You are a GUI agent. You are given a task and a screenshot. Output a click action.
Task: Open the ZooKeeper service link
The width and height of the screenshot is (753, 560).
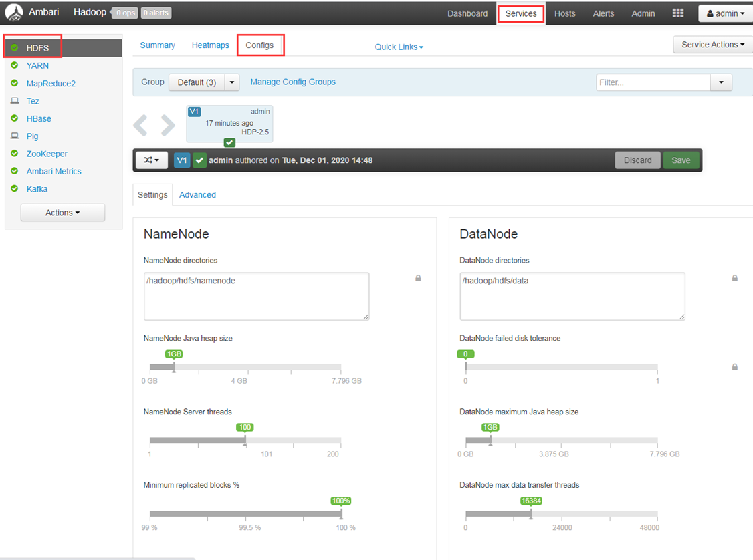pos(47,154)
